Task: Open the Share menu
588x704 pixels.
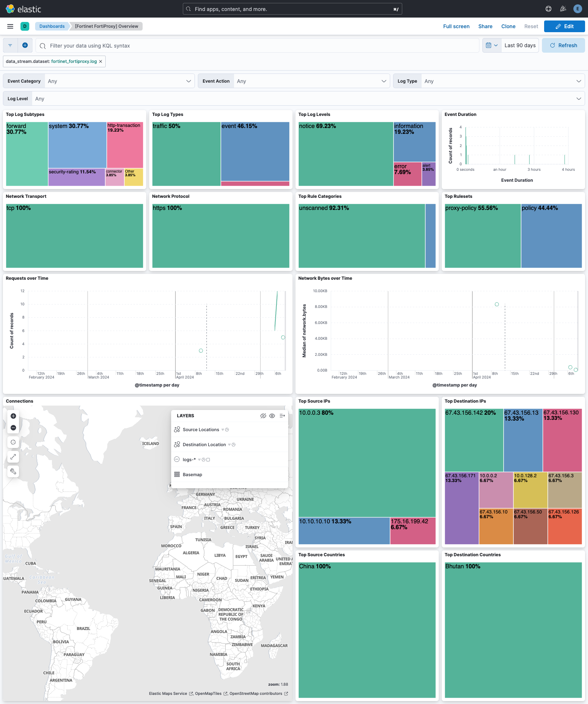Action: [485, 26]
